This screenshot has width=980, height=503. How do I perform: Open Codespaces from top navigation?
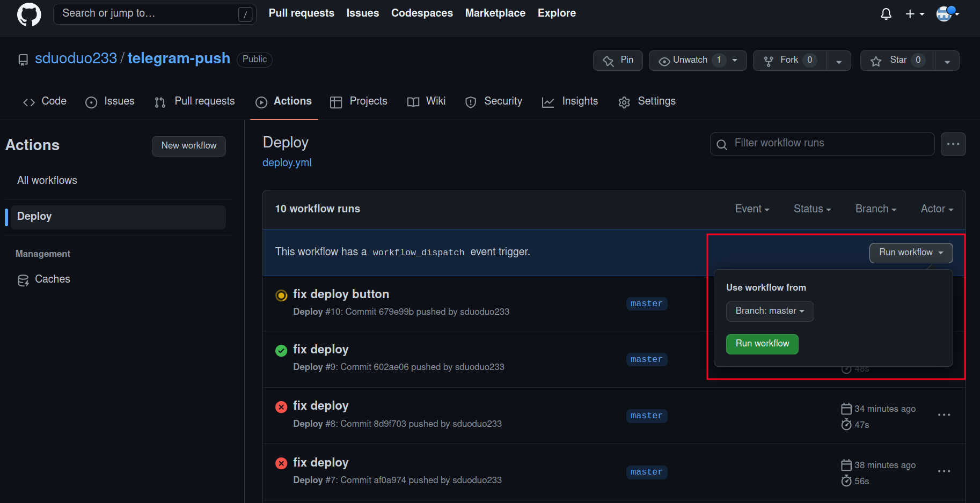tap(422, 13)
